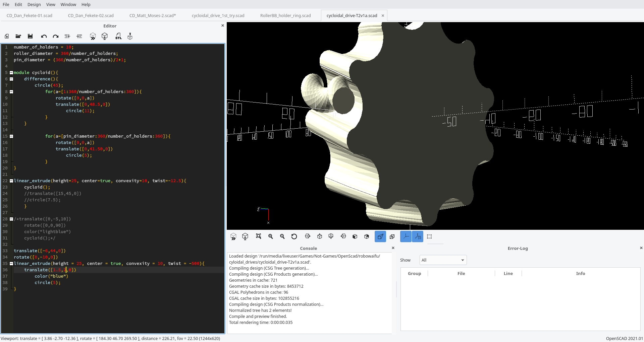Sort Error-Log by Line column
Viewport: 644px width, 342px height.
[x=508, y=273]
